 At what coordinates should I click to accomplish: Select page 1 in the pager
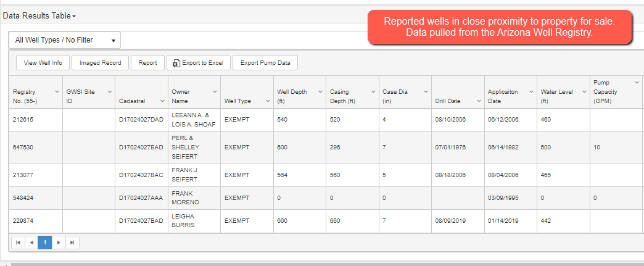[45, 243]
